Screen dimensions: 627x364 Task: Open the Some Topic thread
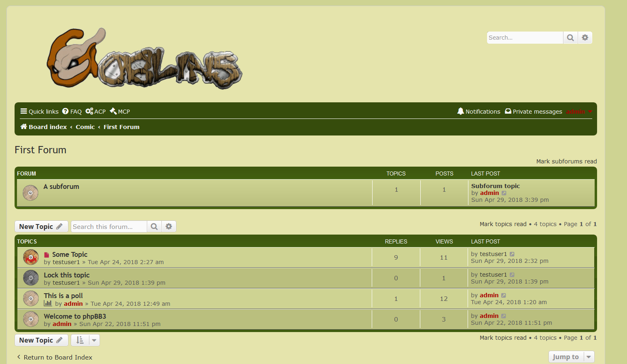point(70,254)
